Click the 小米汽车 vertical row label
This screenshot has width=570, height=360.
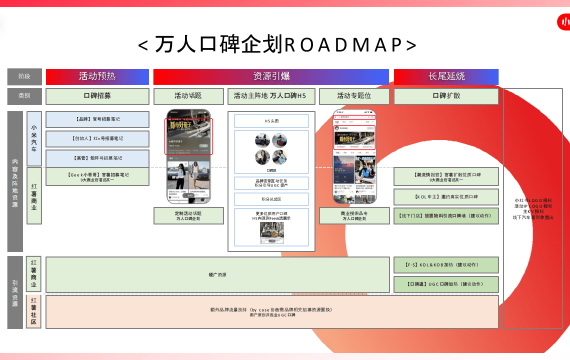point(34,139)
